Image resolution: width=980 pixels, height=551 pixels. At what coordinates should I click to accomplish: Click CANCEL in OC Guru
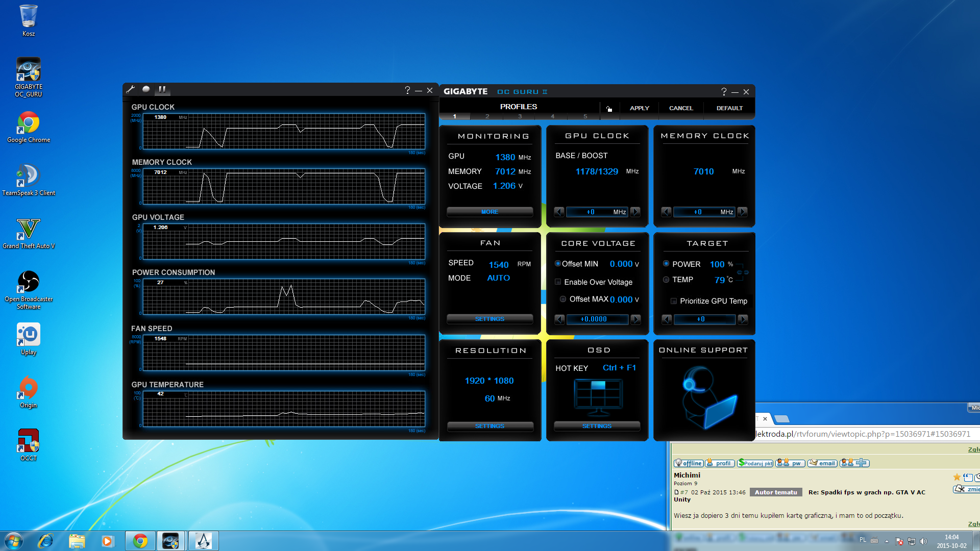coord(681,108)
